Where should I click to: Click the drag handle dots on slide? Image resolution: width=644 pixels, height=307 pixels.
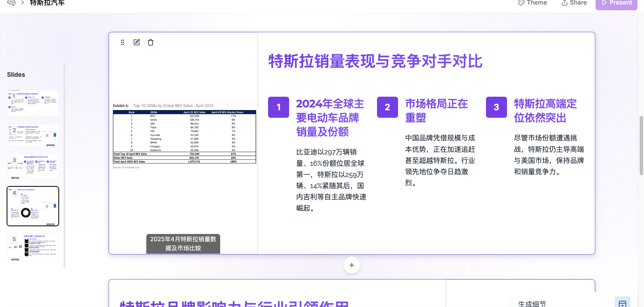122,42
